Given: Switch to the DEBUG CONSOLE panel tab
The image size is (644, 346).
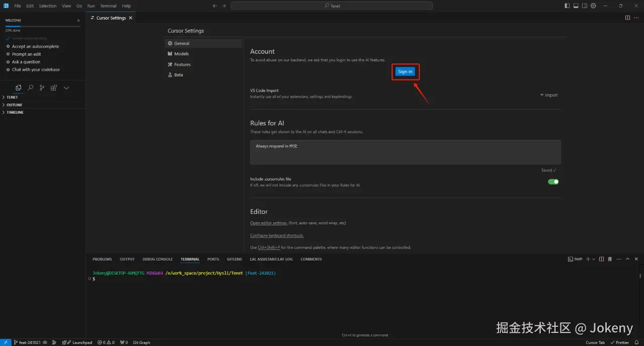Looking at the screenshot, I should [x=157, y=259].
